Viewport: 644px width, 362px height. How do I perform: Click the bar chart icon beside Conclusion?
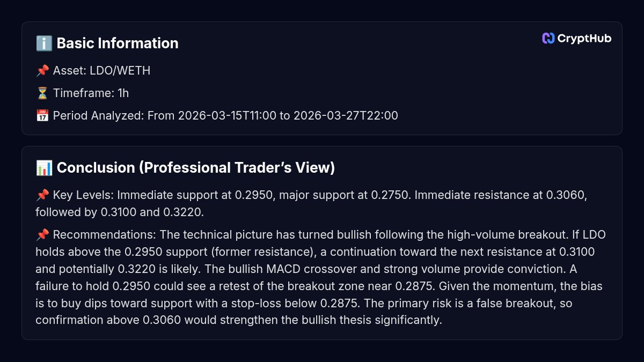43,168
